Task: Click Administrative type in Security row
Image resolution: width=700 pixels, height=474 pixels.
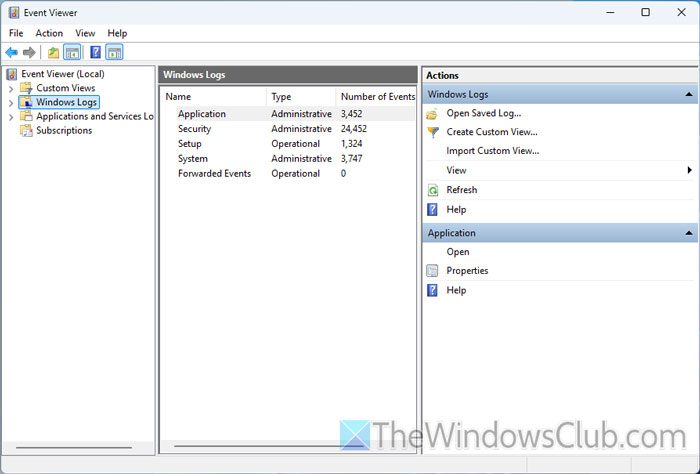Action: pos(301,129)
